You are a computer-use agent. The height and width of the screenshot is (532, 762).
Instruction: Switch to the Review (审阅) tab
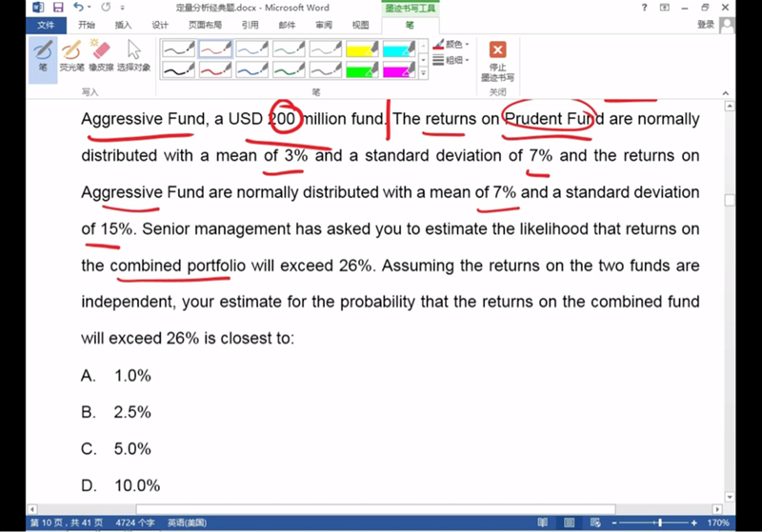click(324, 25)
